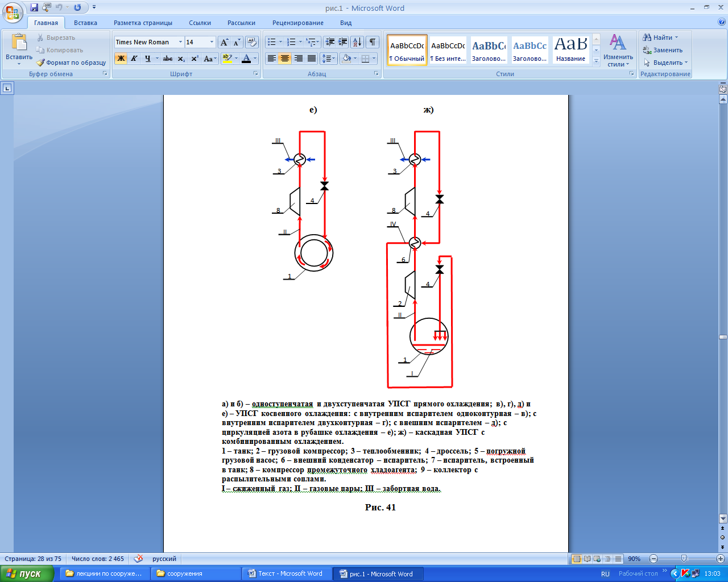Click the zoom slider handle

pyautogui.click(x=684, y=559)
